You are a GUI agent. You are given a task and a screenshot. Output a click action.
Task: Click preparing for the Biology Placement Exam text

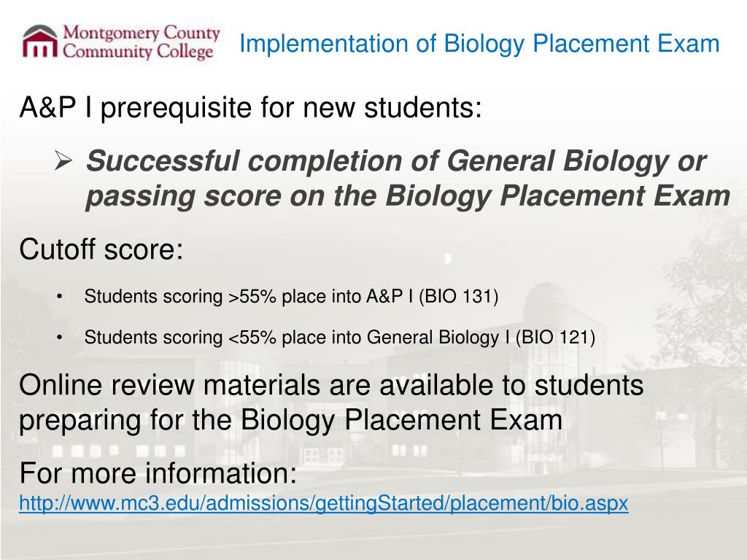[290, 420]
